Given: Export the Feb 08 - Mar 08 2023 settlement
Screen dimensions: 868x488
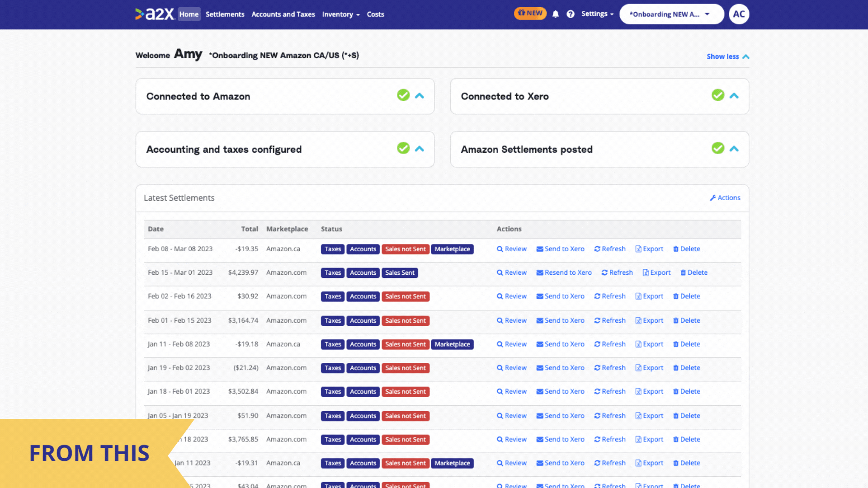Looking at the screenshot, I should 649,249.
